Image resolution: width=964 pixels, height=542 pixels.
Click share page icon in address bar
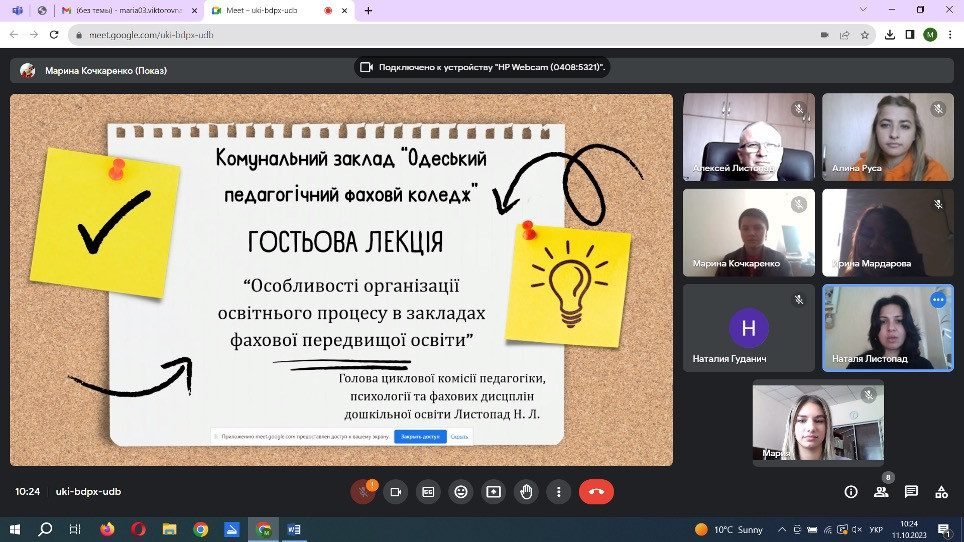pos(845,35)
